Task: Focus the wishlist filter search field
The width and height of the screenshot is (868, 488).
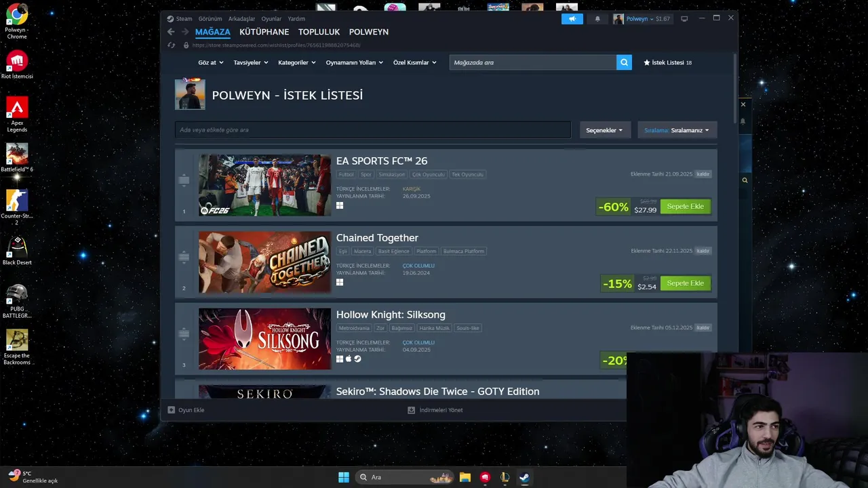Action: coord(373,130)
